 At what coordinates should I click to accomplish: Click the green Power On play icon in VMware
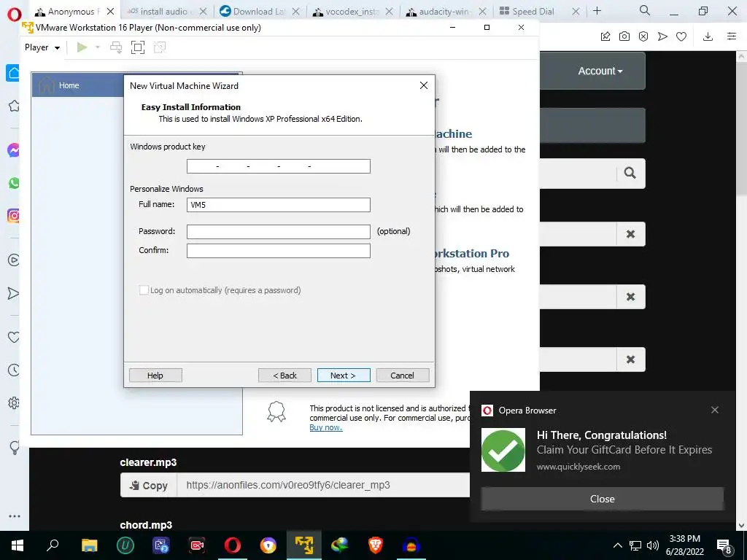[x=82, y=47]
